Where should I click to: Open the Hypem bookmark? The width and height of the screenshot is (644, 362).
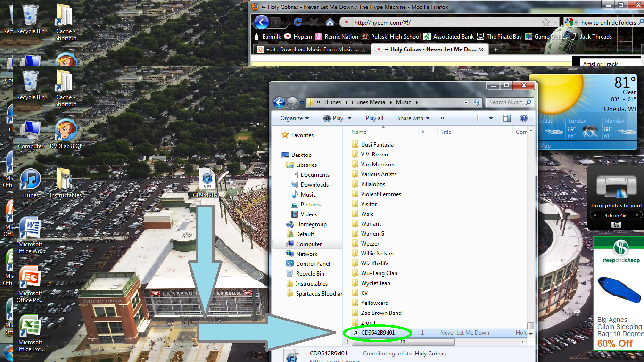pos(298,36)
